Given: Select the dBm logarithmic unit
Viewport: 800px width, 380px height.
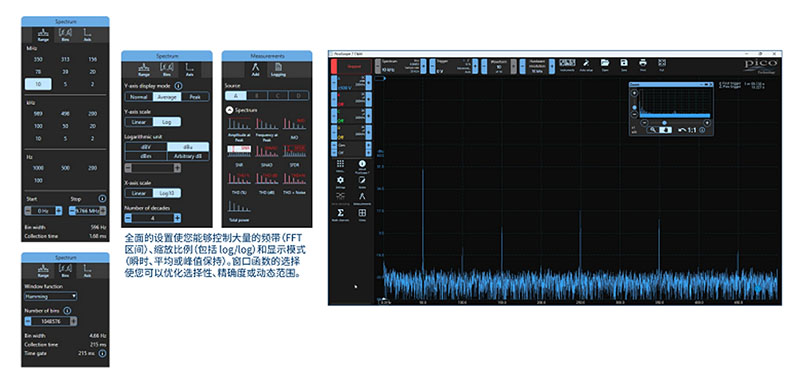Looking at the screenshot, I should click(x=146, y=156).
